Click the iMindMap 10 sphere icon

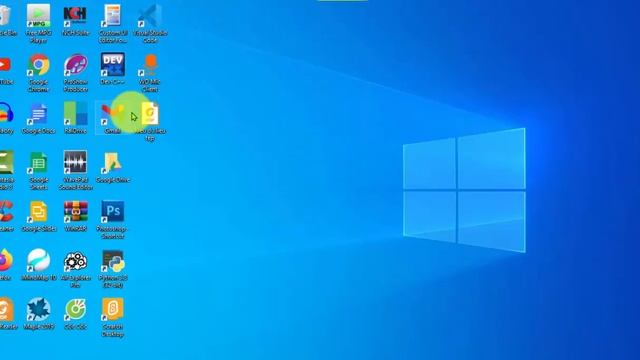point(38,260)
